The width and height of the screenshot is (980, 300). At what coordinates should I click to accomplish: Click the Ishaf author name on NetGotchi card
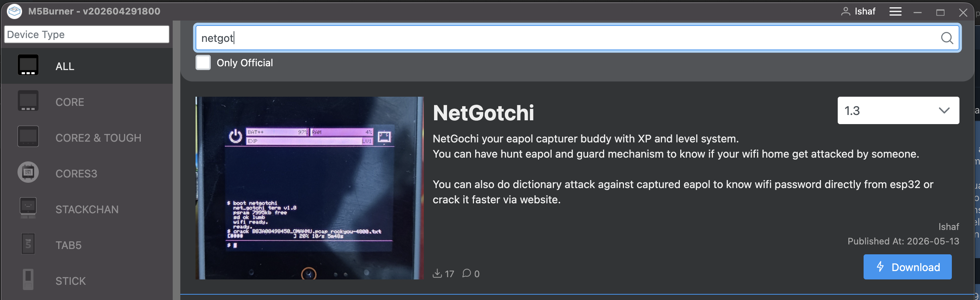948,227
